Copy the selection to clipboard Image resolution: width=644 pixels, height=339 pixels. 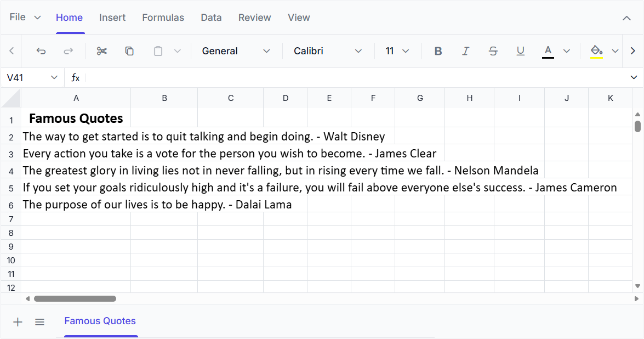coord(129,51)
